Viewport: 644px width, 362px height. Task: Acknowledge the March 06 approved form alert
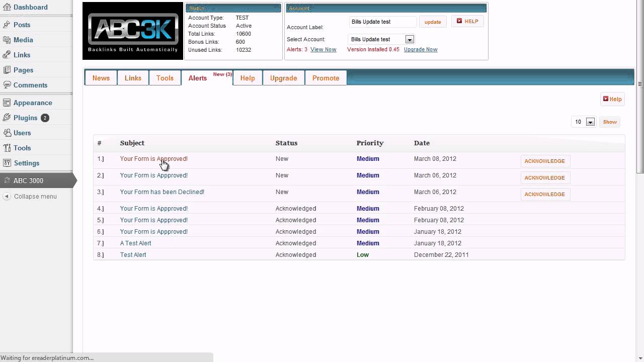pyautogui.click(x=545, y=177)
